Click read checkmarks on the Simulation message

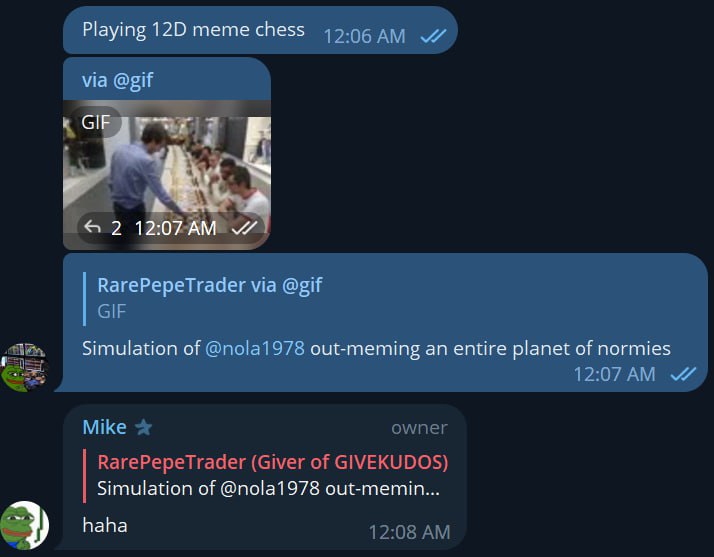click(x=683, y=374)
